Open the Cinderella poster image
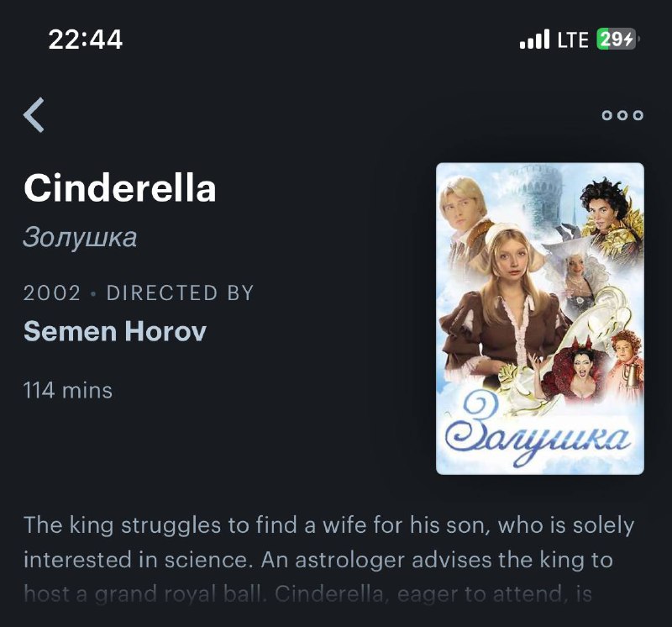Screen dimensions: 672x627 click(539, 319)
